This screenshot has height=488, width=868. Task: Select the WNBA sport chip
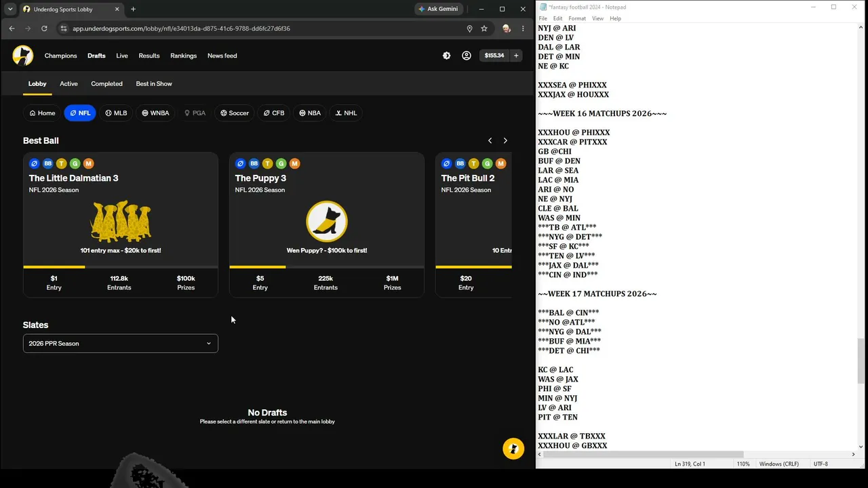coord(155,113)
